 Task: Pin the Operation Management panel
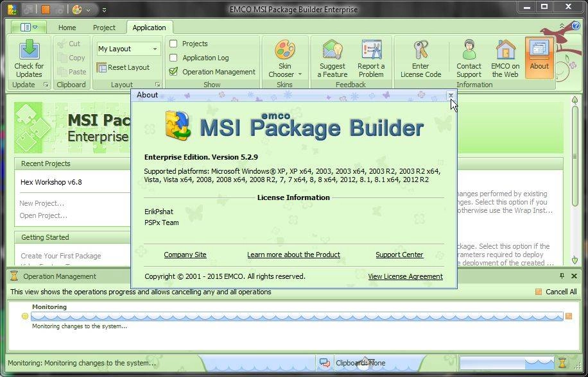pyautogui.click(x=562, y=276)
